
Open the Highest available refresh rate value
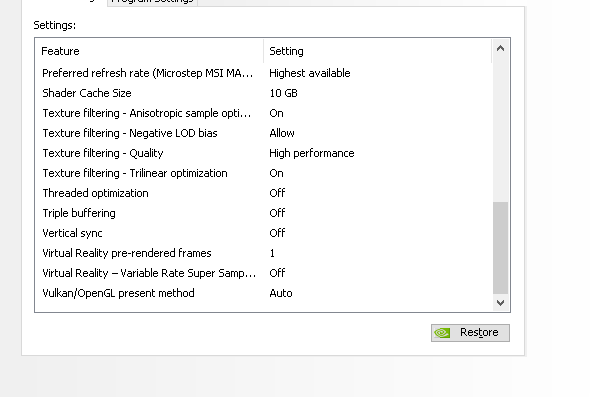(310, 73)
